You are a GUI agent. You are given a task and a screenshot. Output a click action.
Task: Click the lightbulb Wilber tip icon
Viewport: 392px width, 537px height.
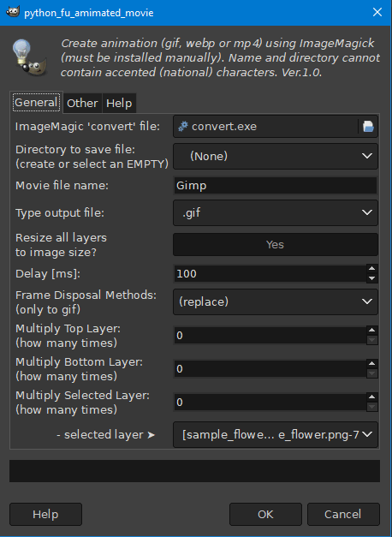coord(29,57)
